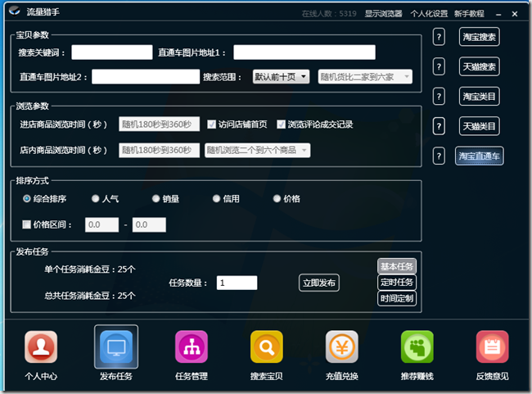The image size is (532, 394).
Task: Select 基本任务 button
Action: (x=397, y=266)
